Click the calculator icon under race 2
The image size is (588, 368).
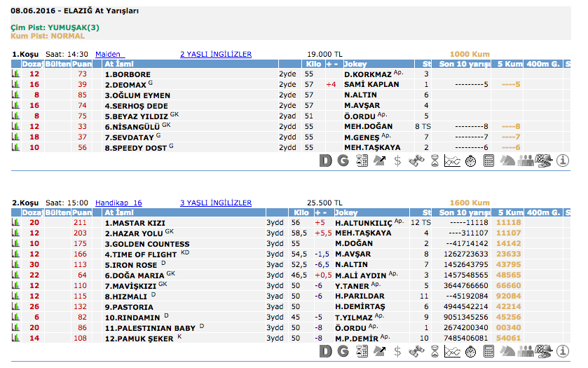click(489, 351)
